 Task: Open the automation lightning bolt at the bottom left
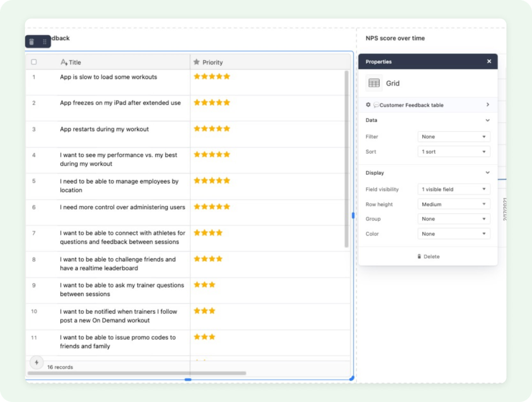(37, 362)
